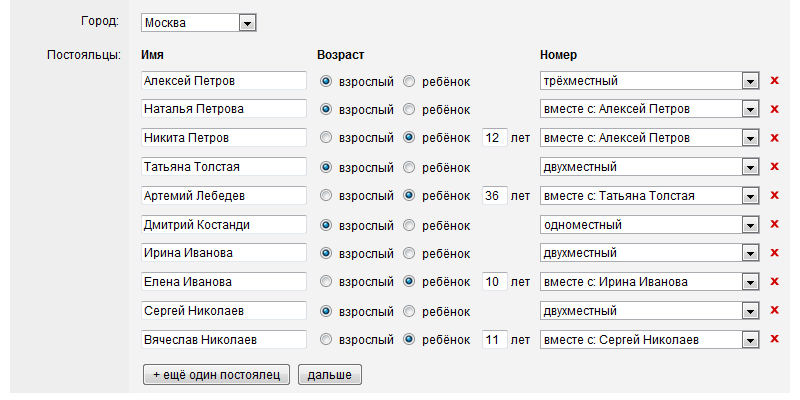Open одноместный room type dropdown
The image size is (800, 400).
[749, 225]
